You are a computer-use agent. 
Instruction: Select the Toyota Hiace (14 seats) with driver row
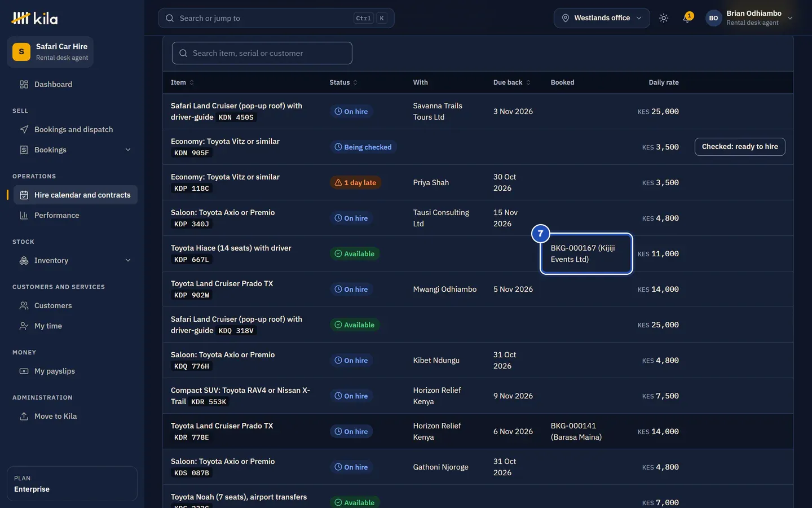pos(478,253)
